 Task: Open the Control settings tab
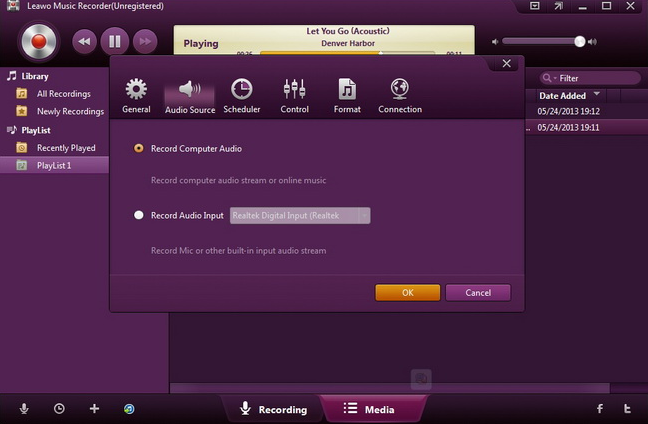click(x=294, y=96)
